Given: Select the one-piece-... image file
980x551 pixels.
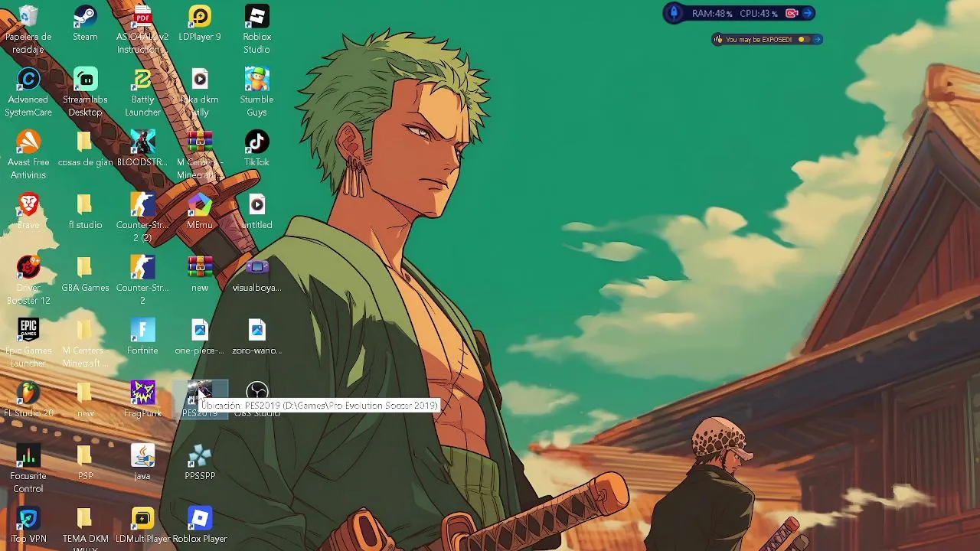Looking at the screenshot, I should click(x=200, y=337).
